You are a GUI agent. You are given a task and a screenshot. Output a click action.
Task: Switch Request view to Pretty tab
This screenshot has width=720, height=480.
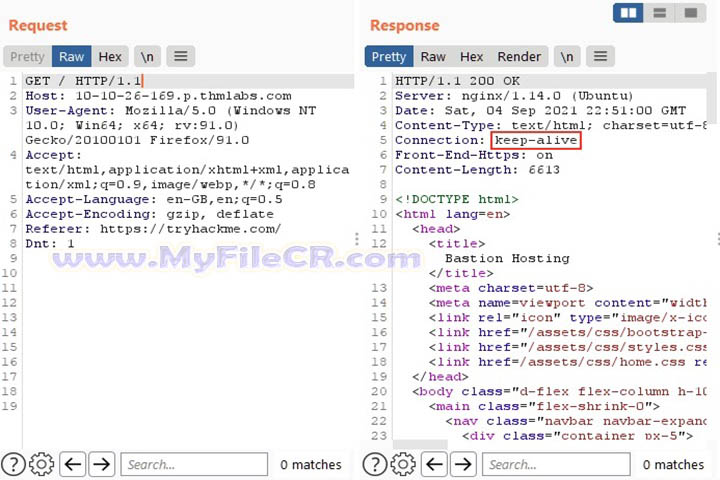(28, 56)
